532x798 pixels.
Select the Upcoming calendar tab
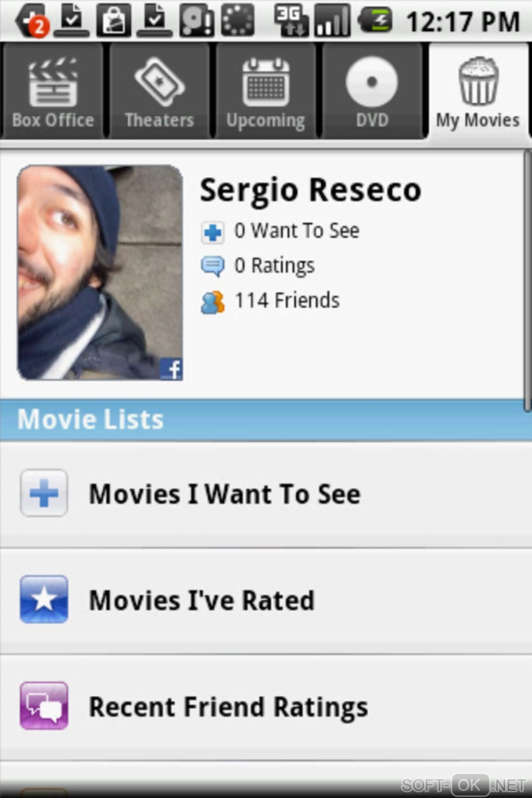coord(265,91)
